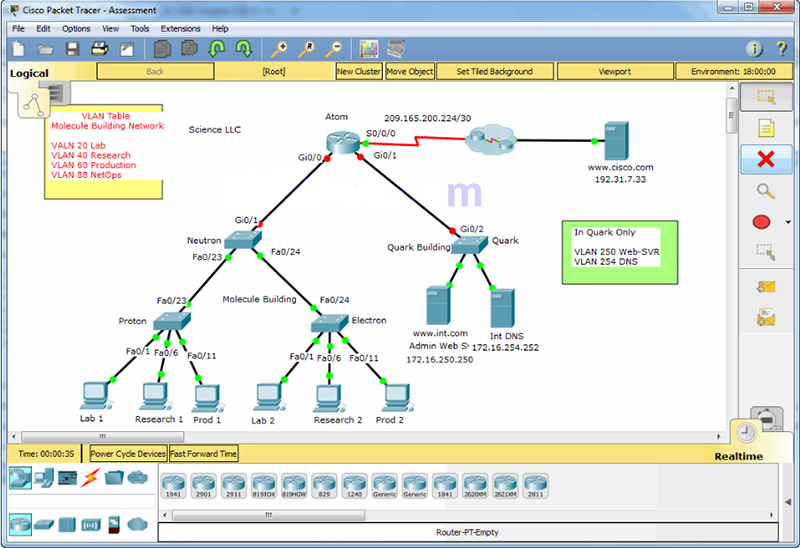800x548 pixels.
Task: Click Fast Forward Time button
Action: tap(204, 454)
